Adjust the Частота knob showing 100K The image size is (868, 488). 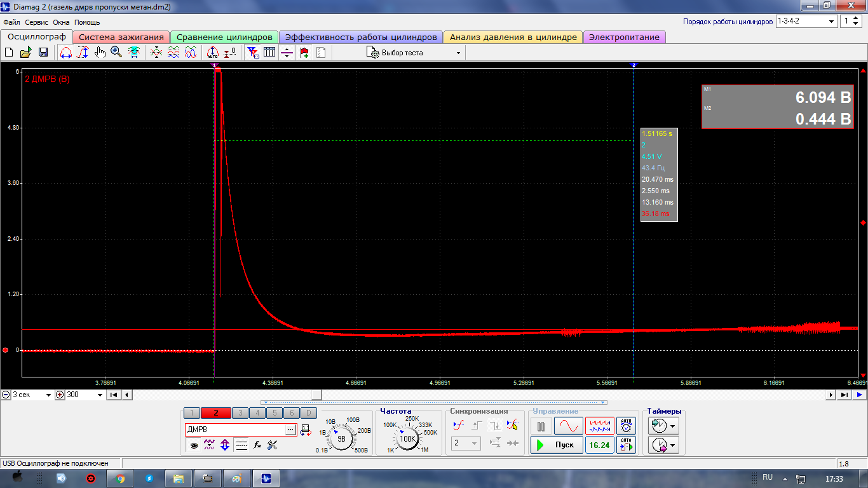point(407,438)
